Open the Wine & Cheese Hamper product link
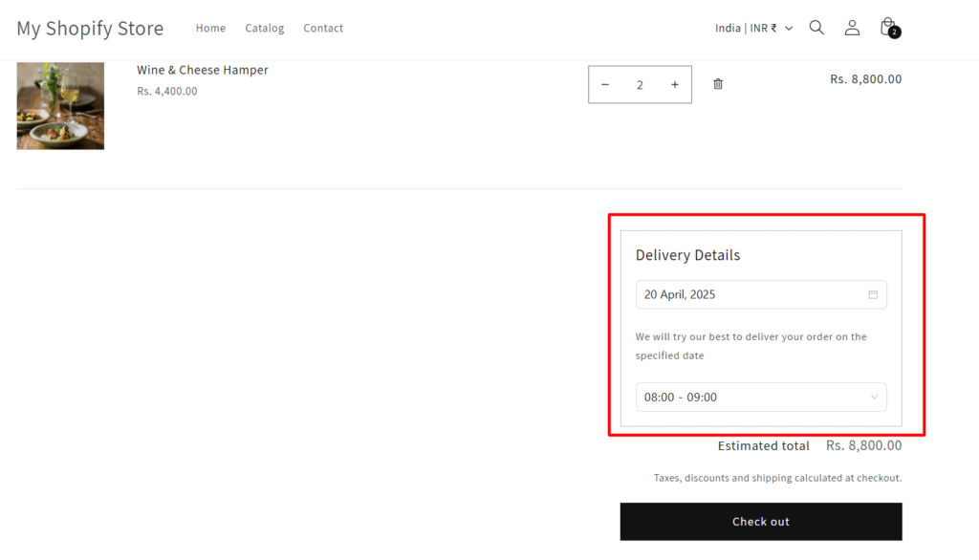 [x=203, y=70]
